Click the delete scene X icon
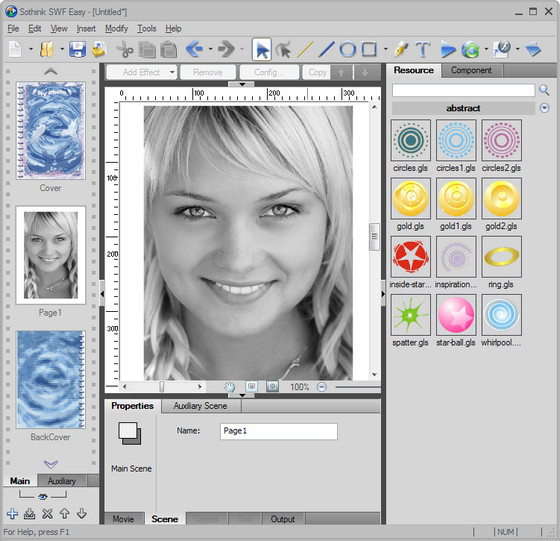 47,514
